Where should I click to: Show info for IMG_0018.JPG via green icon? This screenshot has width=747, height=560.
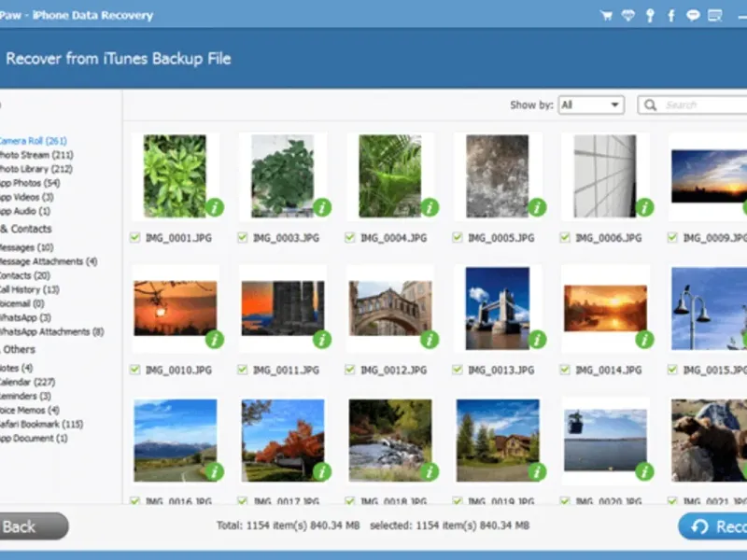coord(430,472)
